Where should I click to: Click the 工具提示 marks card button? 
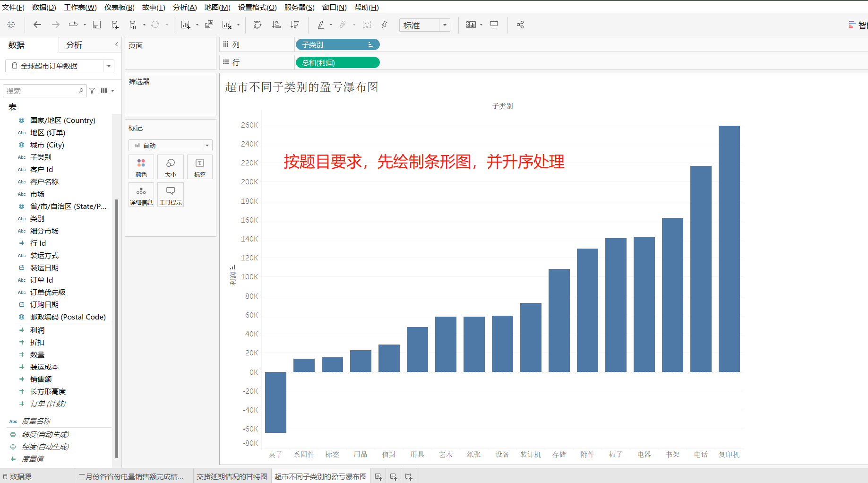pos(171,195)
